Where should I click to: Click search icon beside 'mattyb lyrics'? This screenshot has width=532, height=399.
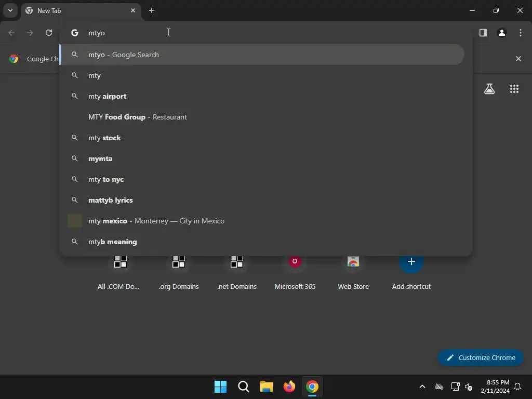[75, 200]
